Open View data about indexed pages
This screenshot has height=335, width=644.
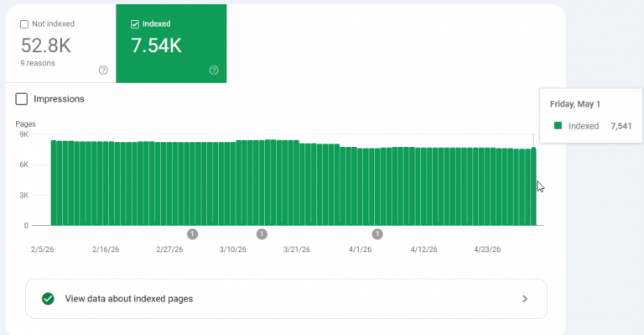coord(286,299)
